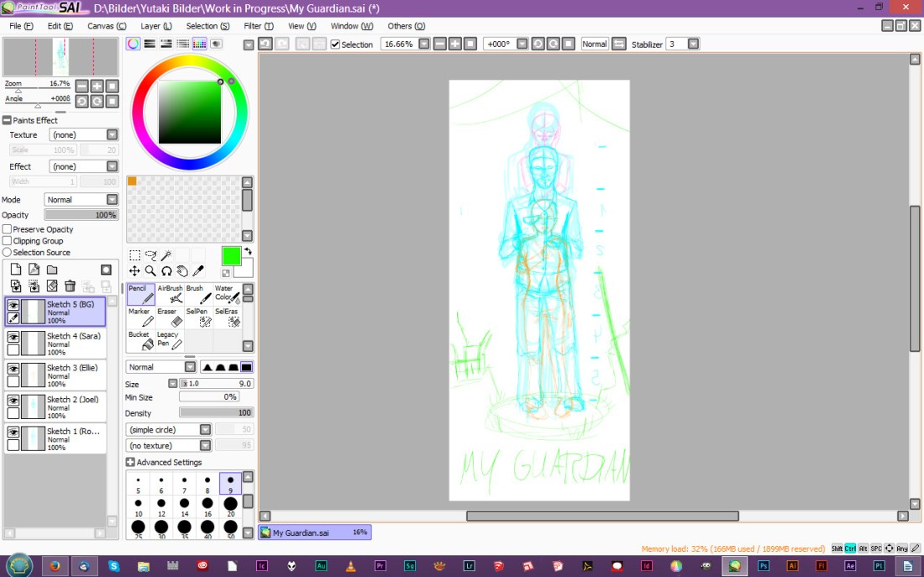The width and height of the screenshot is (924, 577).
Task: Open the Canvas menu
Action: [x=107, y=26]
